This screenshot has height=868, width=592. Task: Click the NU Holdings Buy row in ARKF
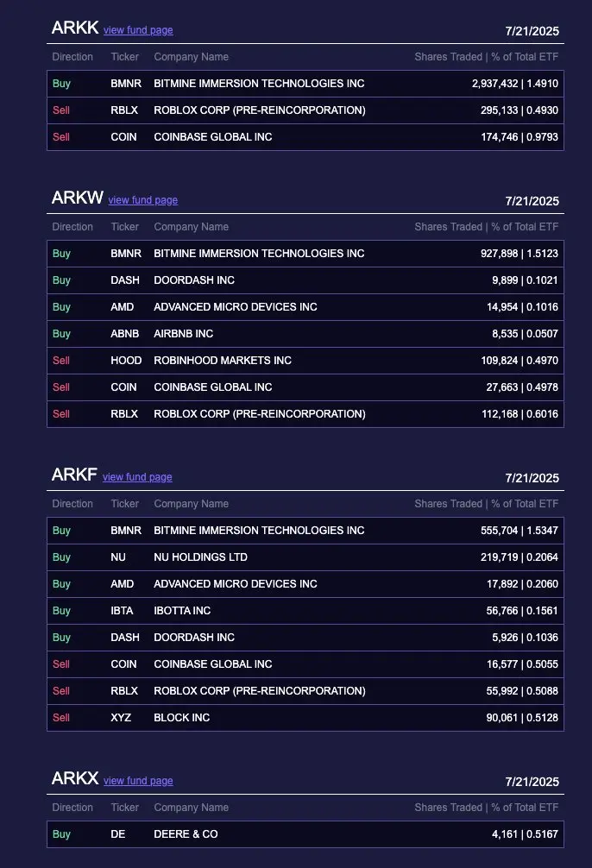[305, 557]
